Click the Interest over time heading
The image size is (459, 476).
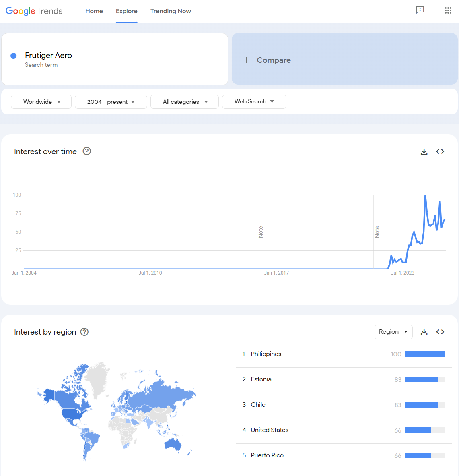point(45,151)
